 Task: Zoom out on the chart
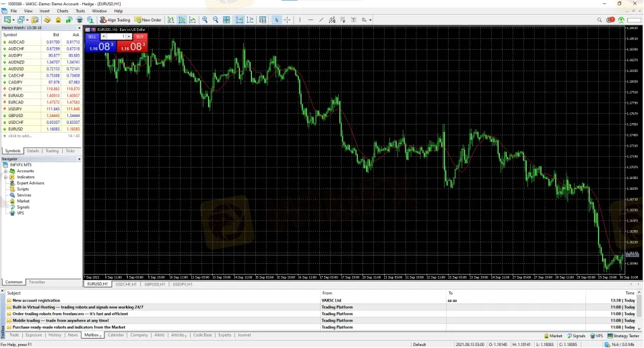coord(215,20)
